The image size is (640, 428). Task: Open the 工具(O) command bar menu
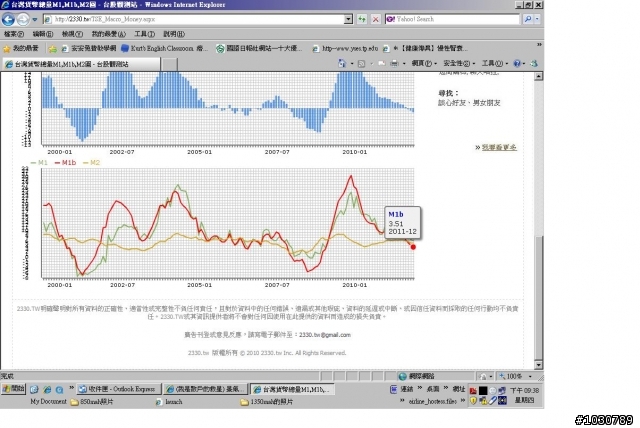click(x=494, y=63)
